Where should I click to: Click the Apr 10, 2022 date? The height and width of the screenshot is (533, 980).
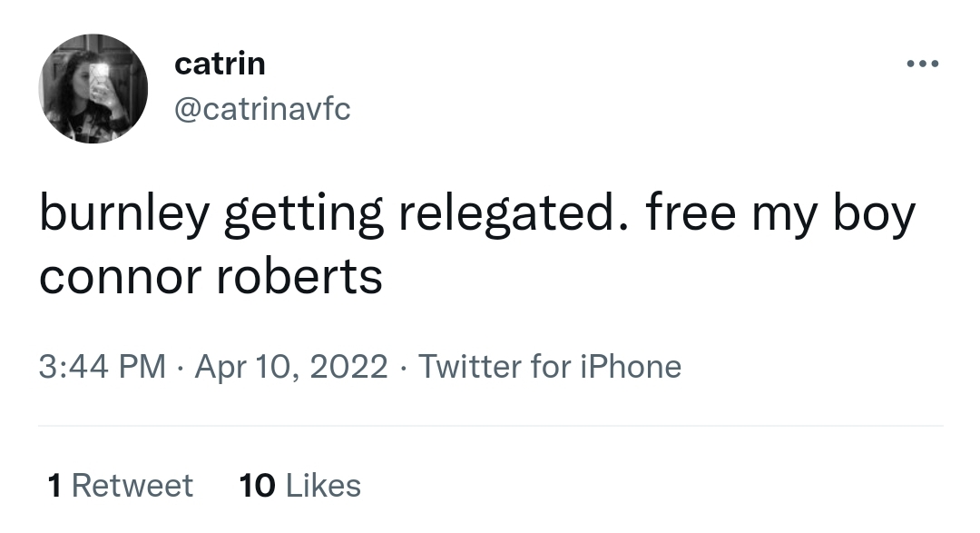(290, 367)
